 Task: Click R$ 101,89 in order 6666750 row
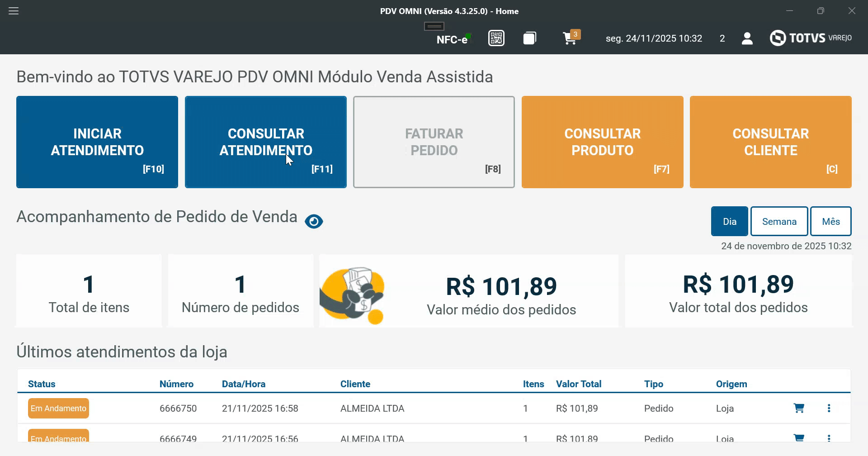point(577,408)
